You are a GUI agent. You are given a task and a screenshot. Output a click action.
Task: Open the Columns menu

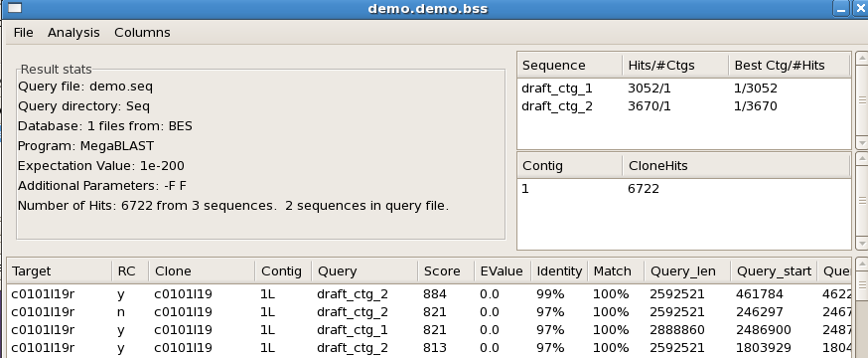click(142, 33)
